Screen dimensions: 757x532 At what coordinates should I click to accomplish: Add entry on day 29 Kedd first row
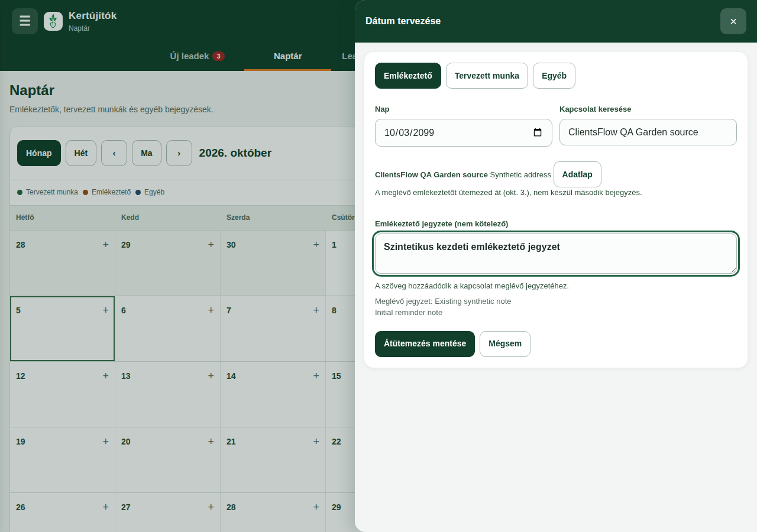tap(211, 244)
